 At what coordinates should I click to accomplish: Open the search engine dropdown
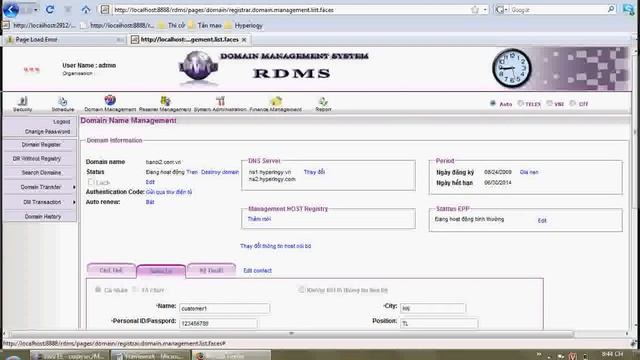(x=501, y=9)
